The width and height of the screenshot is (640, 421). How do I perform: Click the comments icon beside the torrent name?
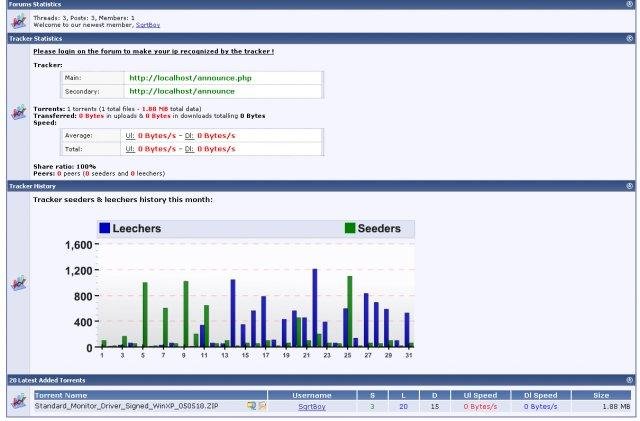[x=251, y=406]
